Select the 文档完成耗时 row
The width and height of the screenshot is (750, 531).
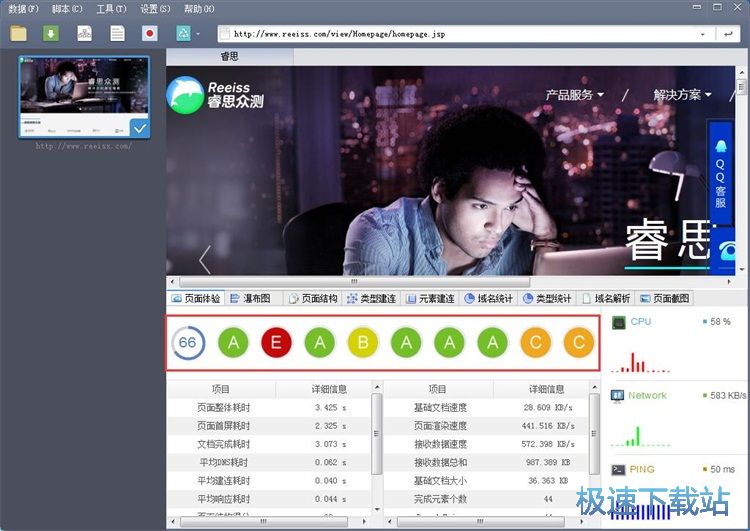point(269,444)
